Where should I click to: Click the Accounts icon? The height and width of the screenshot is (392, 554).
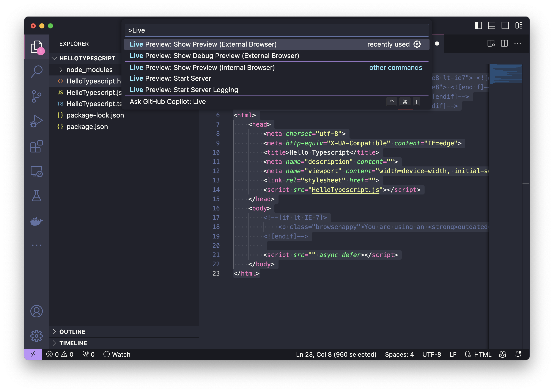(36, 311)
